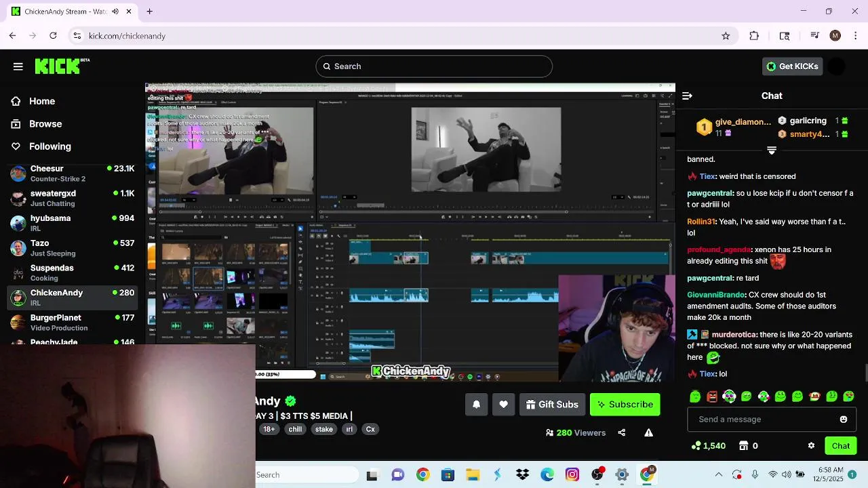
Task: Open Microsoft Store from the taskbar
Action: (x=448, y=475)
